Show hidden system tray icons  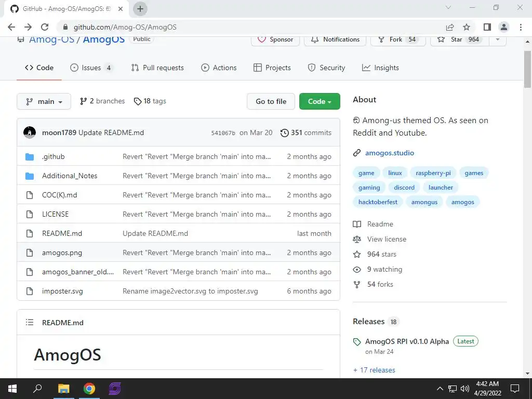tap(440, 389)
